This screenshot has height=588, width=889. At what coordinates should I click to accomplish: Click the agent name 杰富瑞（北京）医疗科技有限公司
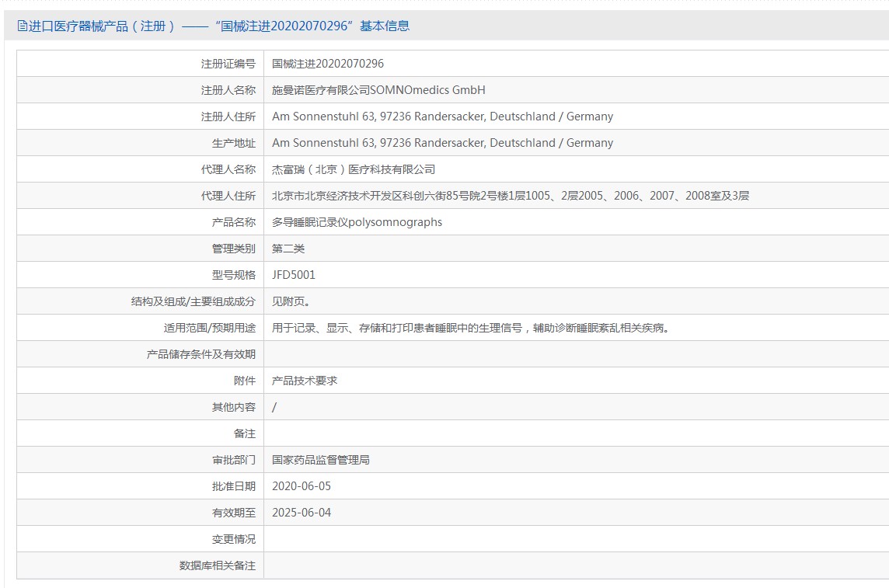[354, 169]
